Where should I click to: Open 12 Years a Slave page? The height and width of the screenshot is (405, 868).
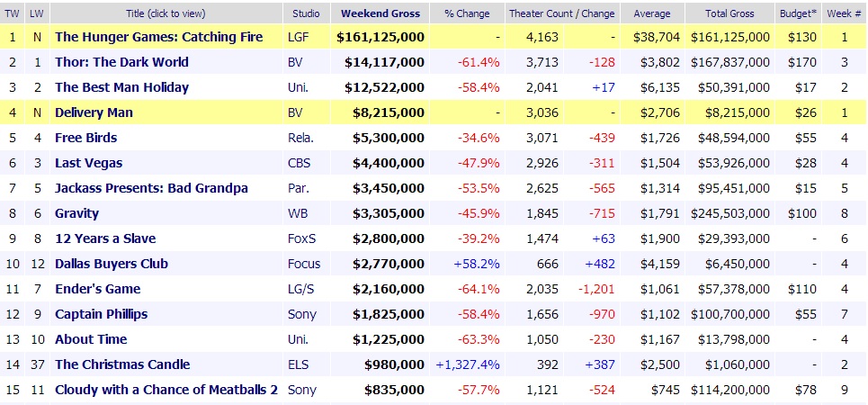(105, 238)
